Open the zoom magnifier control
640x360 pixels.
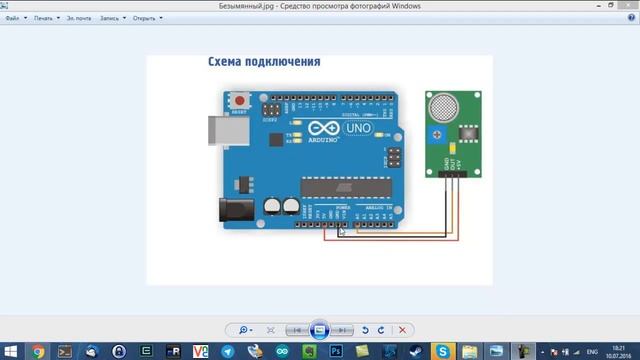pos(245,330)
